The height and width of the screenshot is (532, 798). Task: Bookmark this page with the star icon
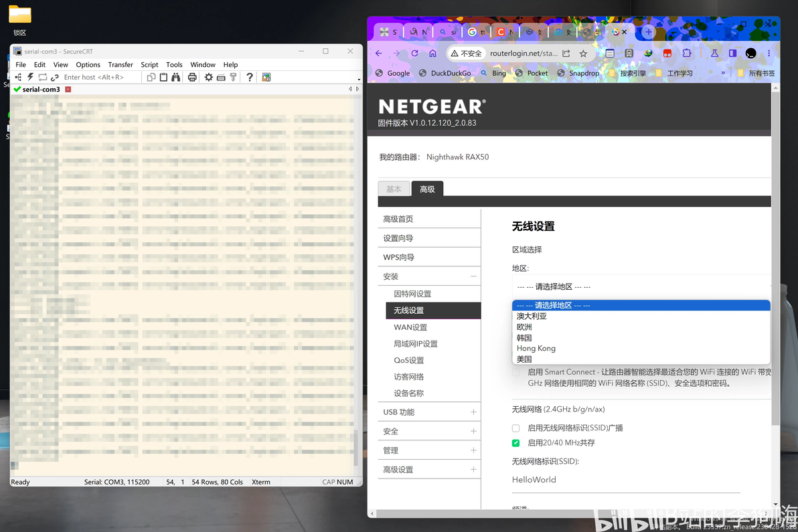[583, 54]
